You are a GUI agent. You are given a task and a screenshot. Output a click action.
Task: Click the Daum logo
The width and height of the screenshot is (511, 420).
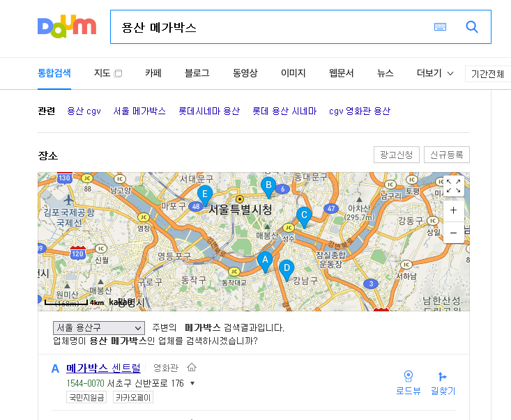click(67, 26)
